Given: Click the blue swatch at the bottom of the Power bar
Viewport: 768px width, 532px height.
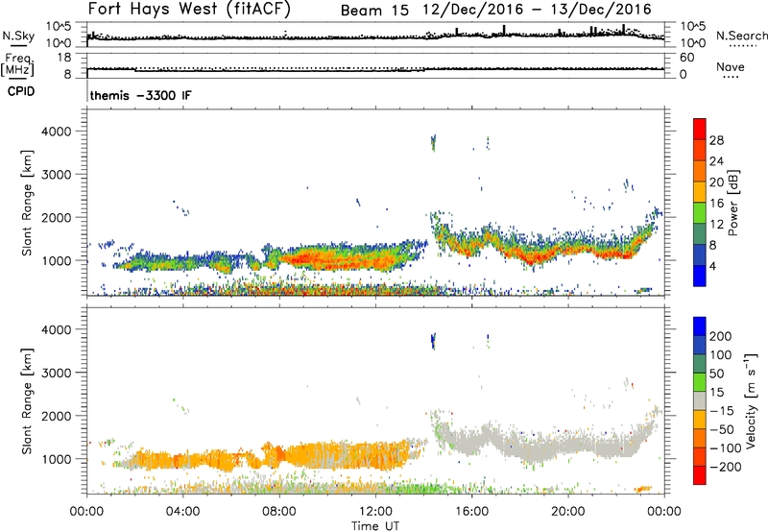Looking at the screenshot, I should point(700,276).
